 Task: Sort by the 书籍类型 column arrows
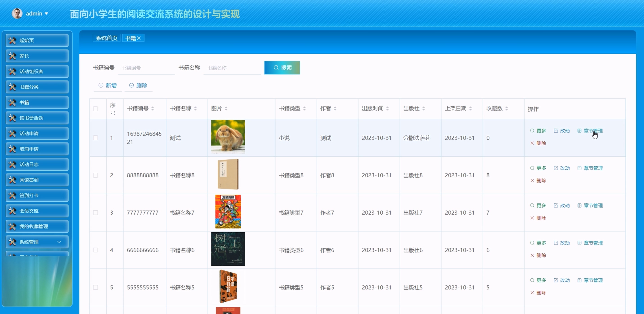coord(304,108)
